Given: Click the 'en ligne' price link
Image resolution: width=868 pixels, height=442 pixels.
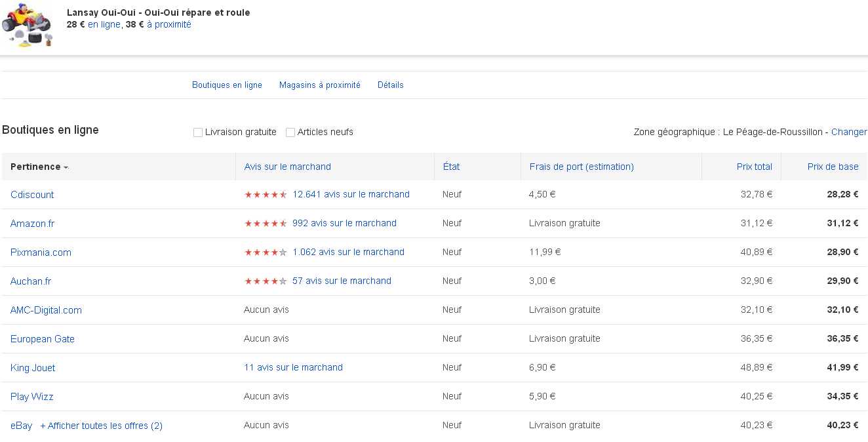Looking at the screenshot, I should click(104, 24).
